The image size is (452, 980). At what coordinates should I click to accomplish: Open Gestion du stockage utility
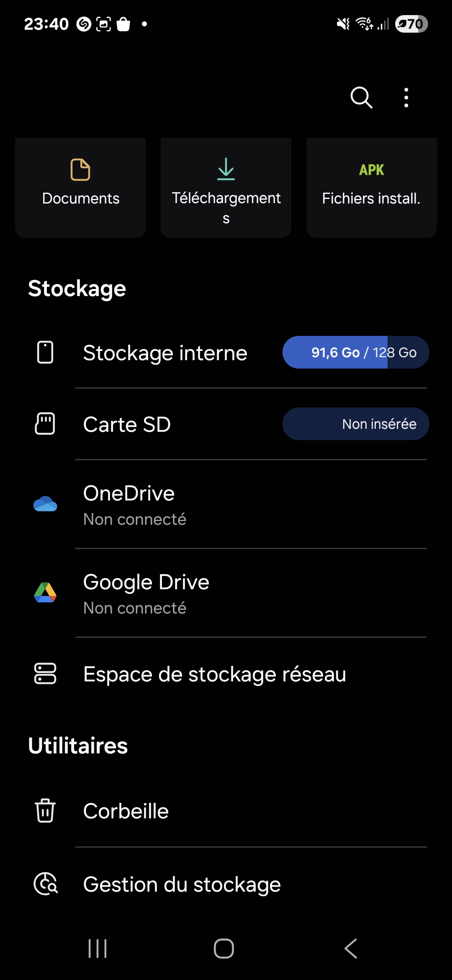point(182,885)
